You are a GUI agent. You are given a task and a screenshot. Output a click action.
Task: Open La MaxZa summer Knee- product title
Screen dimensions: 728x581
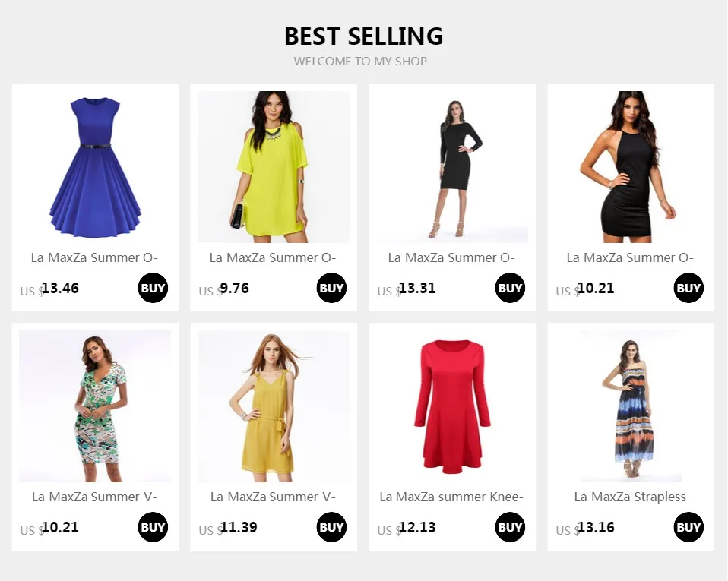click(x=451, y=497)
